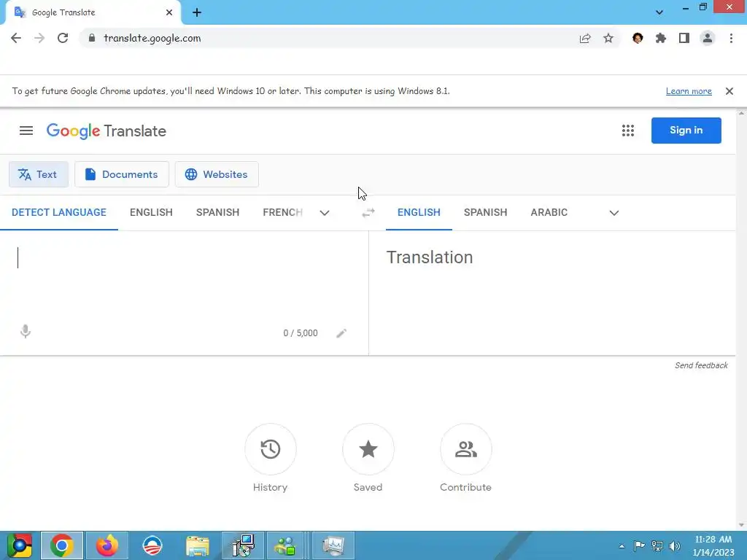
Task: View site security lock info
Action: tap(93, 38)
